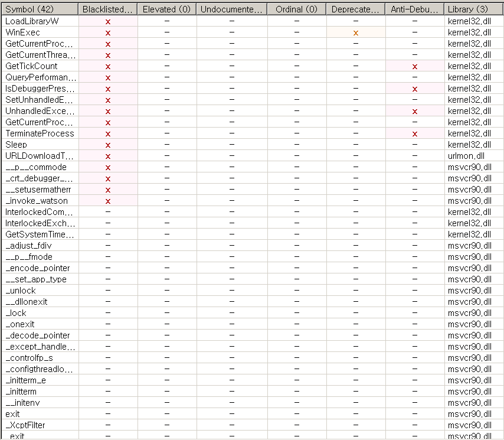504x440 pixels.
Task: Click the Ordinal (0) column header
Action: coord(297,9)
